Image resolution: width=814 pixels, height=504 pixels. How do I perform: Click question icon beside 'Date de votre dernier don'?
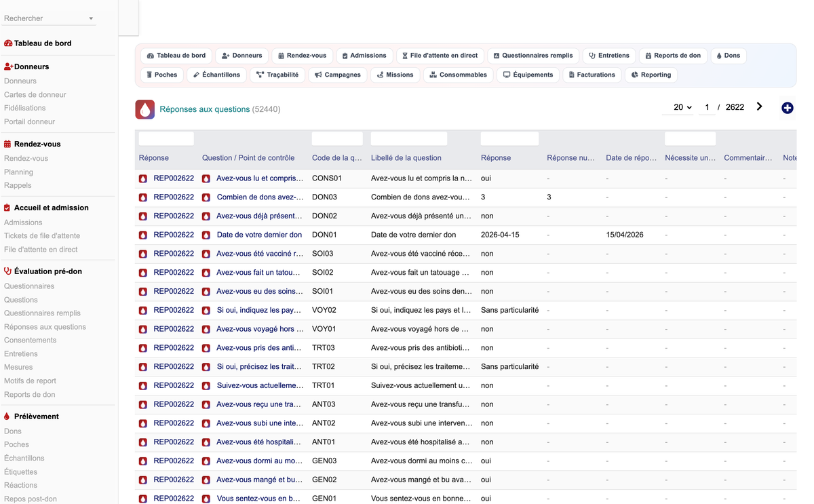206,235
